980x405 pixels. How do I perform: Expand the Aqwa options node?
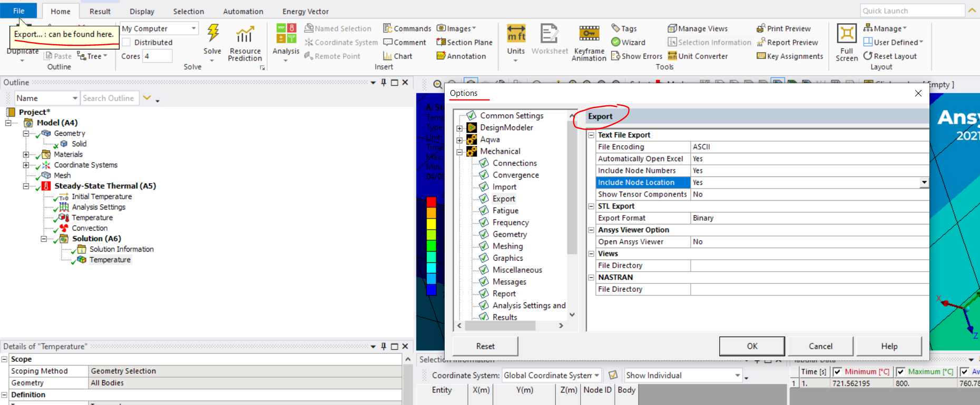[459, 140]
